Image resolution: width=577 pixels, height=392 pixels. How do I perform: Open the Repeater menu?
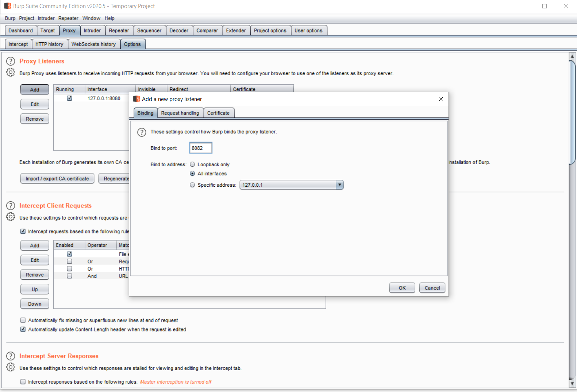pyautogui.click(x=68, y=18)
